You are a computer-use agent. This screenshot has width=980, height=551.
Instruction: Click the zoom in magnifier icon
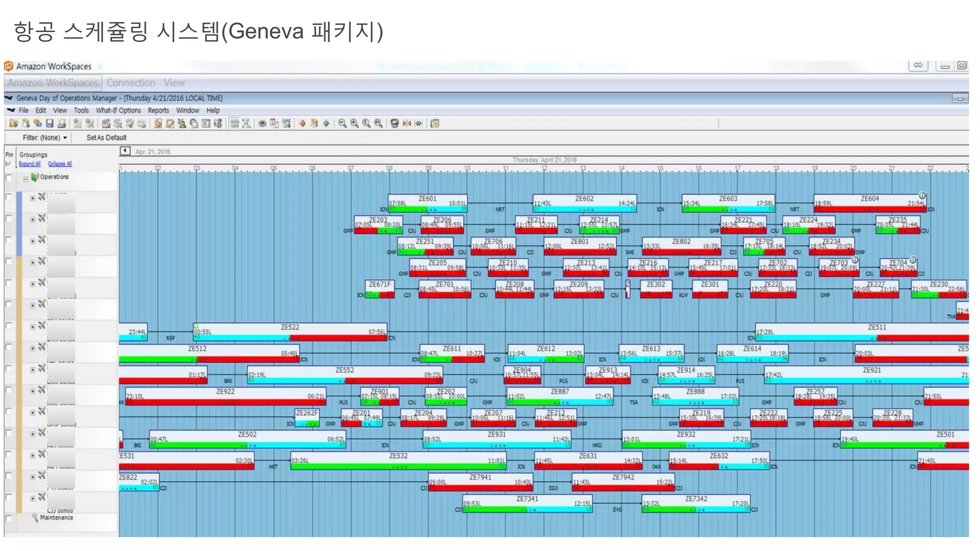(354, 123)
